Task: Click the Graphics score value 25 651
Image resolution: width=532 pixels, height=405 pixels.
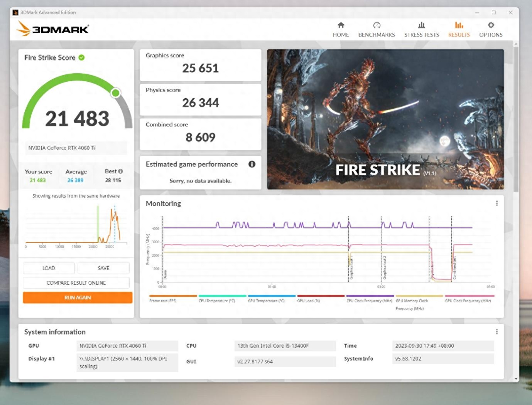Action: pyautogui.click(x=200, y=68)
